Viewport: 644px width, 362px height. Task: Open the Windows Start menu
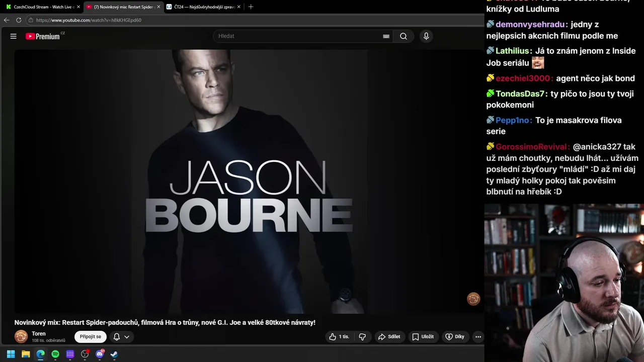pos(11,354)
